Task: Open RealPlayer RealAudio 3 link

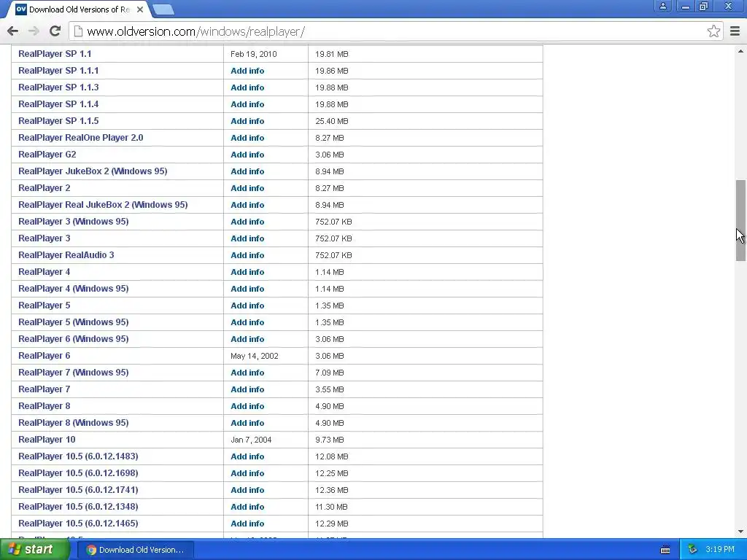Action: tap(66, 254)
